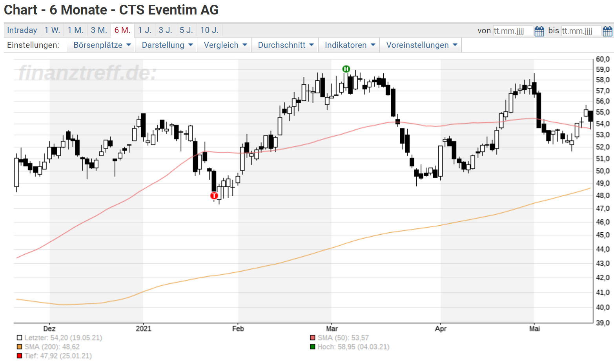Open the 'bis' date calendar picker icon
The width and height of the screenshot is (614, 364).
coord(607,31)
